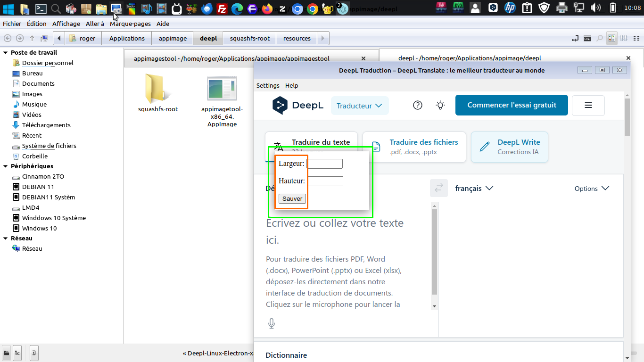Open the DeepL help question mark icon
The width and height of the screenshot is (644, 362).
coord(417,105)
